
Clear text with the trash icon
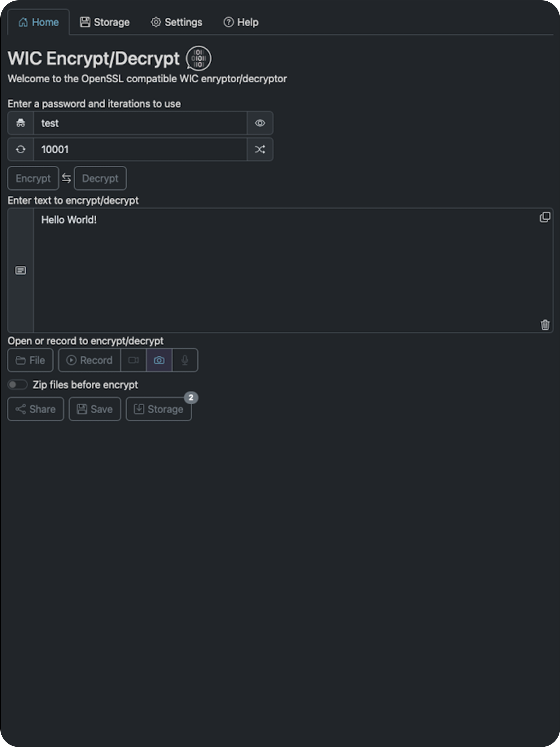tap(545, 325)
